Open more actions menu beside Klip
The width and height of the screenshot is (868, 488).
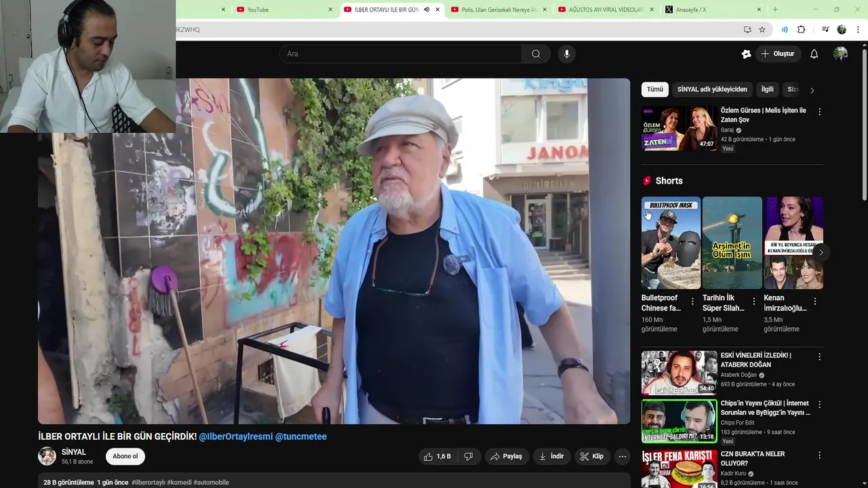click(622, 456)
